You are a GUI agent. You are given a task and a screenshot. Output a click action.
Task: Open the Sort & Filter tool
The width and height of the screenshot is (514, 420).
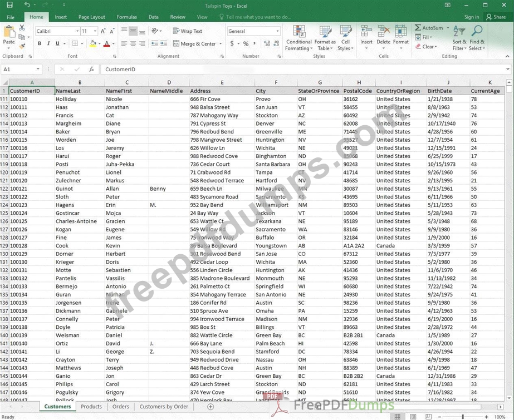click(459, 38)
